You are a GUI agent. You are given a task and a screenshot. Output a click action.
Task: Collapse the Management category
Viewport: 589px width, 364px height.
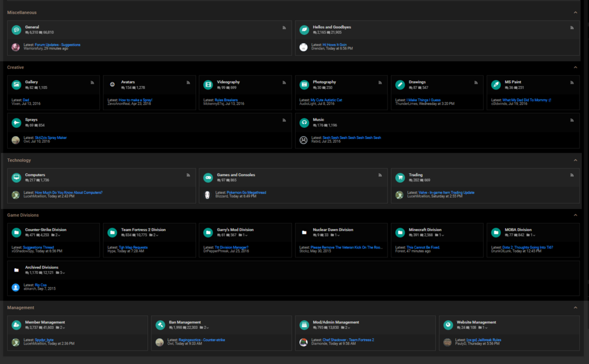[575, 307]
